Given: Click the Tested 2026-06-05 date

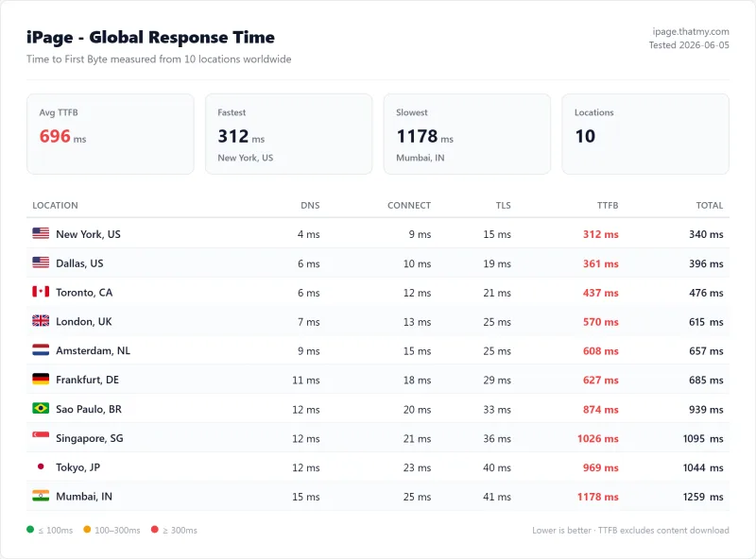Looking at the screenshot, I should click(689, 44).
